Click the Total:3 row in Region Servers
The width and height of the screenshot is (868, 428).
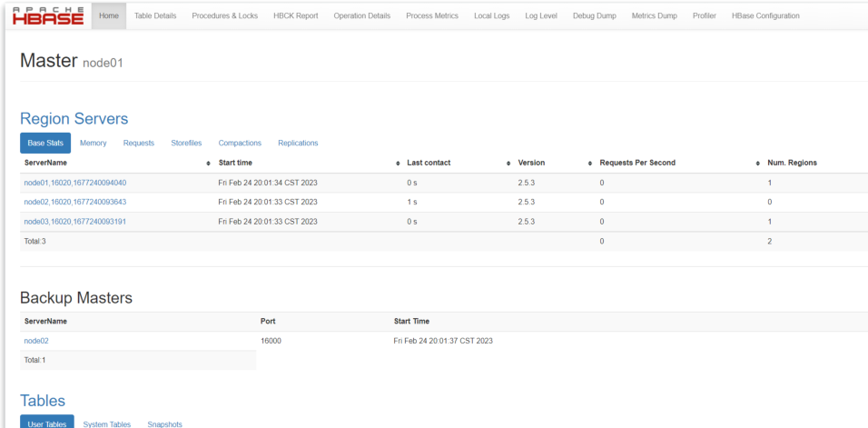pos(444,242)
